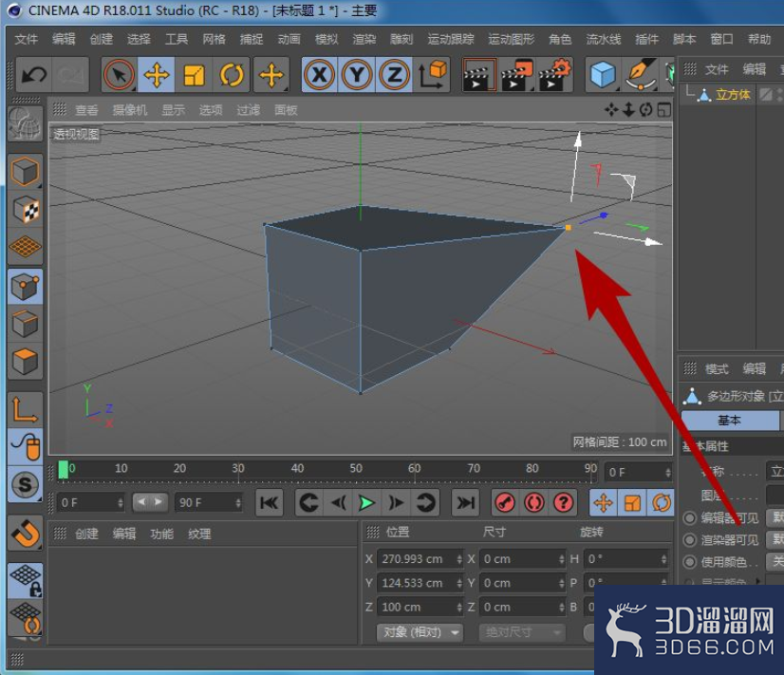Open keyframe selection question-mark button
Screen dimensions: 784x675
564,502
